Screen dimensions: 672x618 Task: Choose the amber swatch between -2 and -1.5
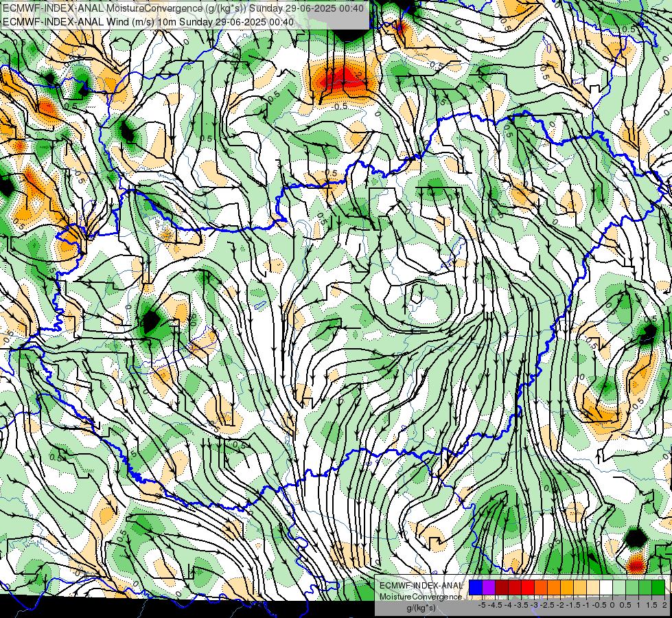pyautogui.click(x=567, y=587)
